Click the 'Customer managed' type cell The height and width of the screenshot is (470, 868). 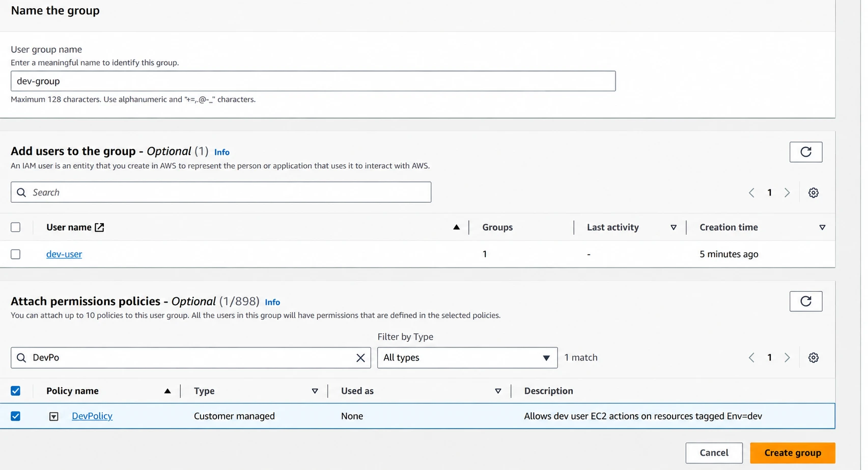tap(234, 416)
